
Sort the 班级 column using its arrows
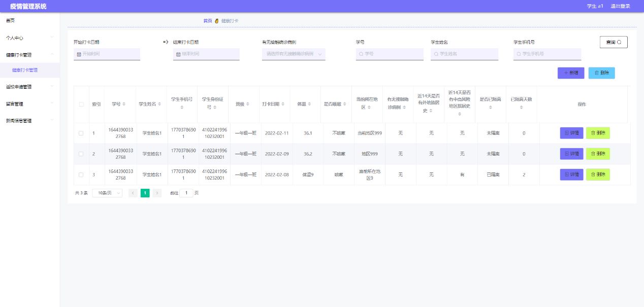coord(248,104)
